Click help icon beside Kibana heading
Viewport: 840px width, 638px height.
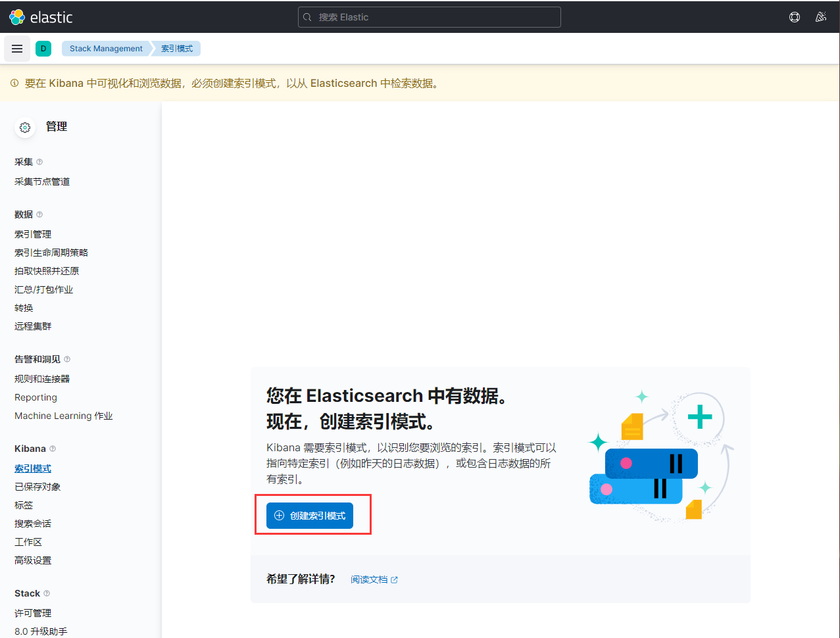(53, 449)
